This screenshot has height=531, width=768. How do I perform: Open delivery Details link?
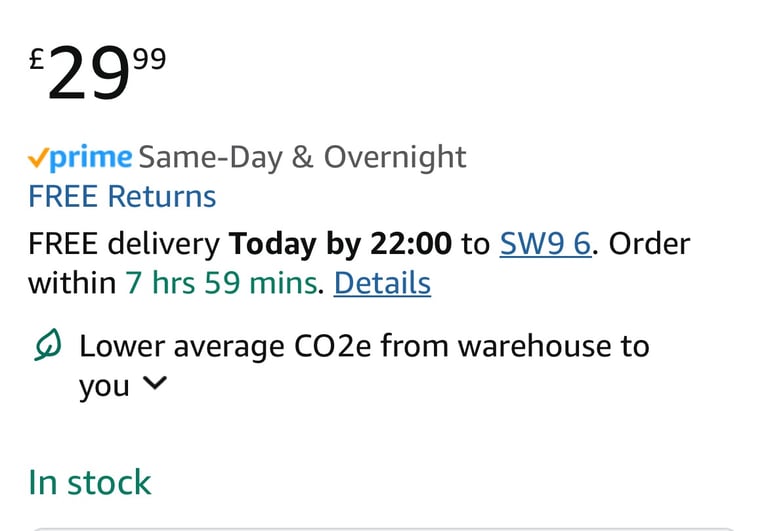point(382,283)
